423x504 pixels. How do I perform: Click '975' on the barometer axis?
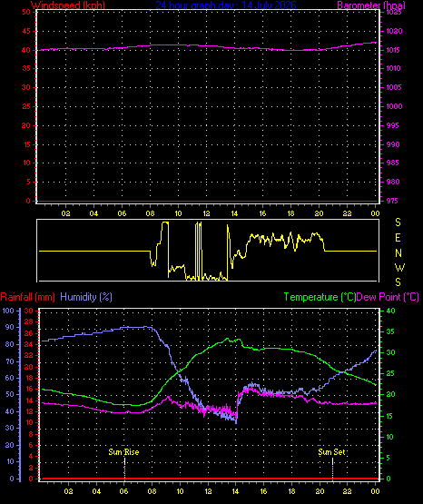(393, 201)
